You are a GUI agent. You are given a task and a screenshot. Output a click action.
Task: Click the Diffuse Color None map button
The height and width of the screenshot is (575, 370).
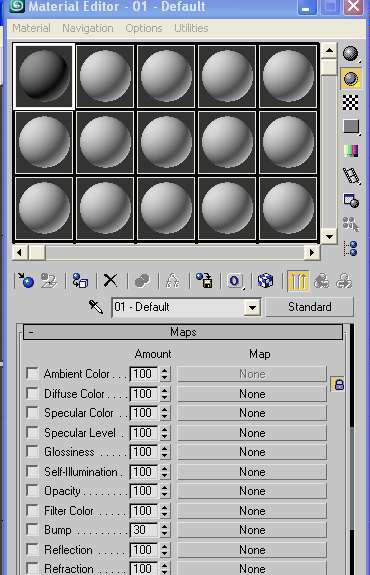pos(252,394)
